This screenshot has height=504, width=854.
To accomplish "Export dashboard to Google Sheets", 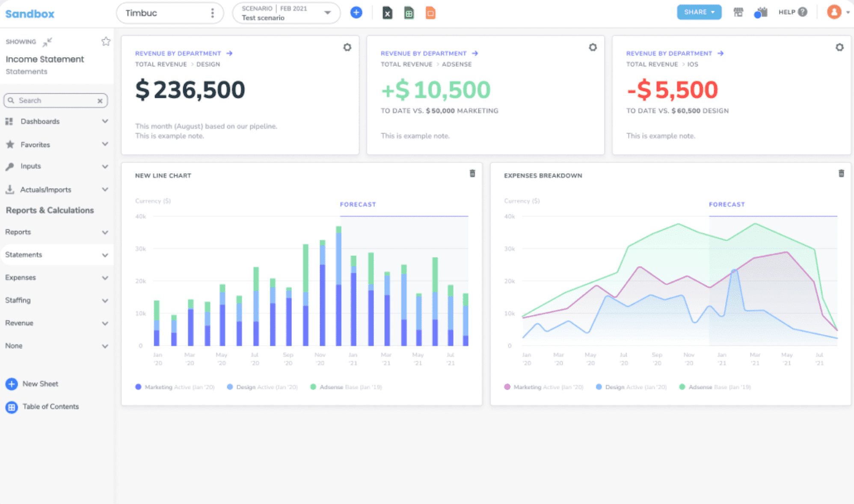I will 408,13.
